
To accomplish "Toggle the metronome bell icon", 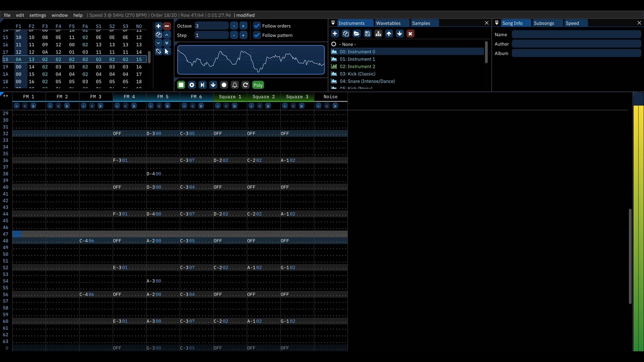I will (234, 85).
